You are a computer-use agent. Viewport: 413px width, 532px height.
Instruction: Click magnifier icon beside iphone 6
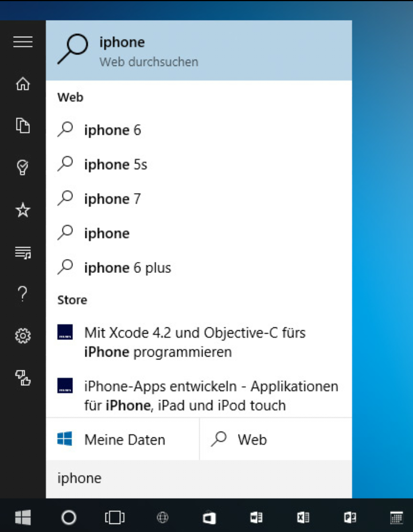tap(65, 130)
